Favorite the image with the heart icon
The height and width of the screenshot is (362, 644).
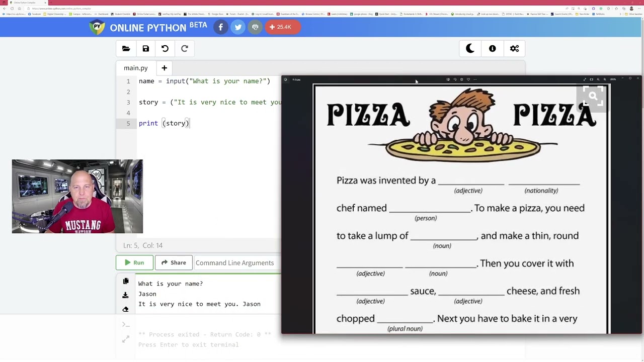pyautogui.click(x=468, y=79)
